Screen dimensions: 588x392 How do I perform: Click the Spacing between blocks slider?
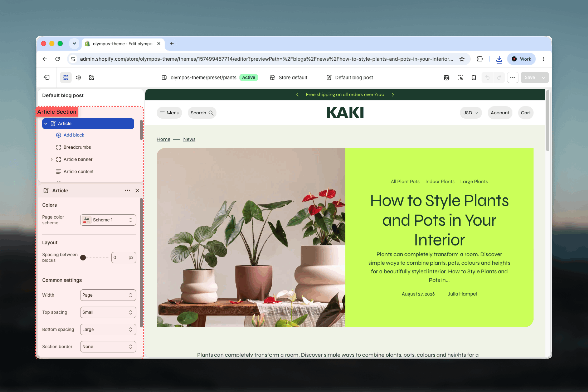pos(94,258)
